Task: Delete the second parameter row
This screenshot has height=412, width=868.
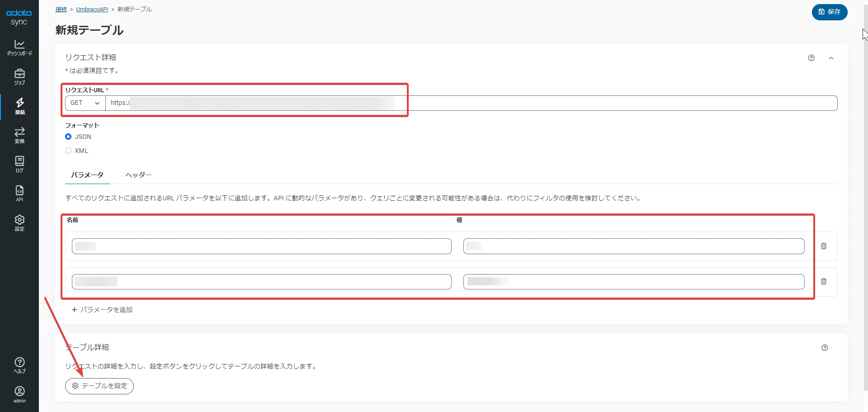Action: point(824,281)
